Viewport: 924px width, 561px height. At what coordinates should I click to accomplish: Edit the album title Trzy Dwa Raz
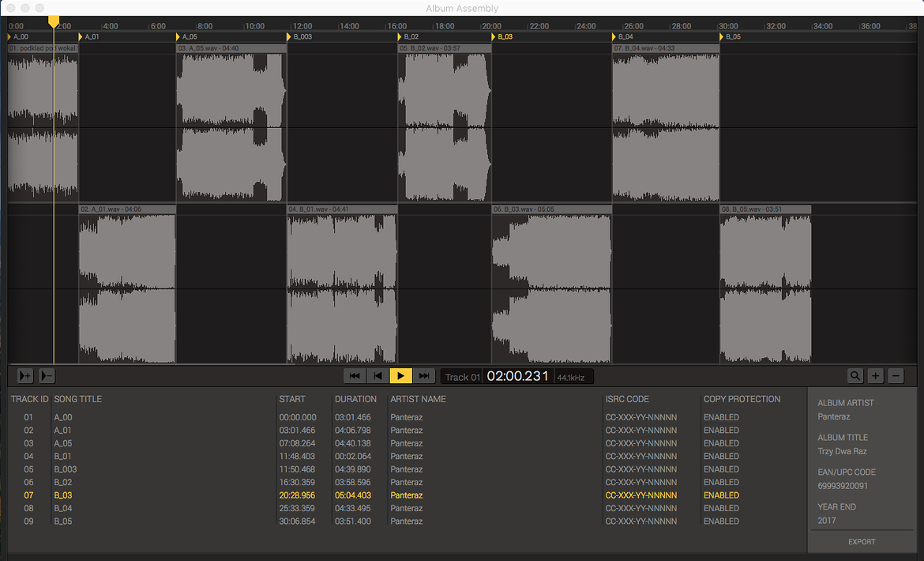click(x=842, y=451)
